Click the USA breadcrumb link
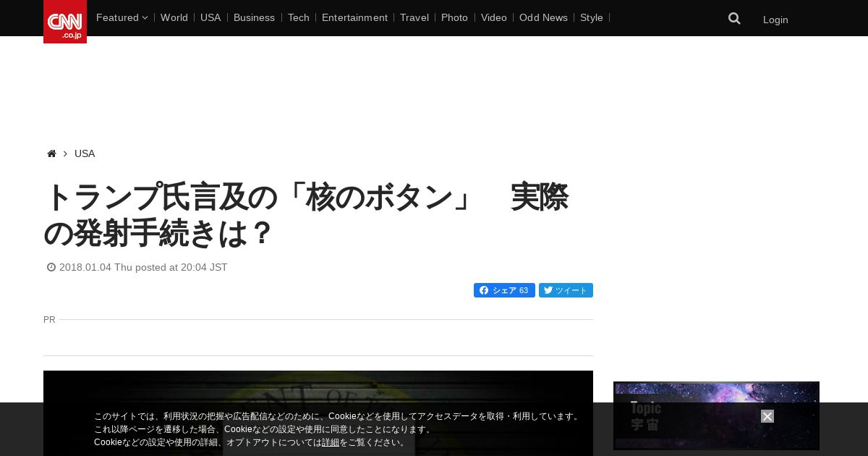The width and height of the screenshot is (868, 456). (x=85, y=153)
